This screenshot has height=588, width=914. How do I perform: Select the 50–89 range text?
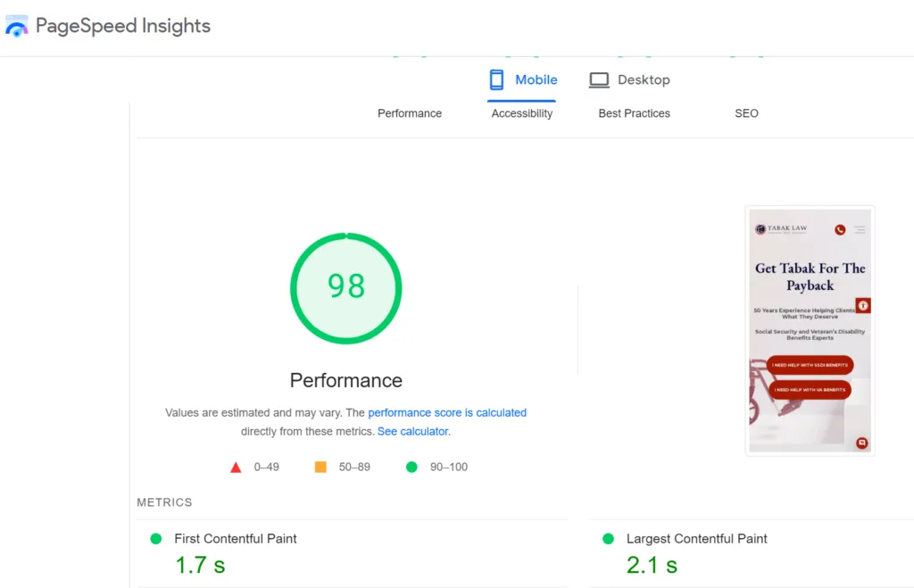(354, 467)
